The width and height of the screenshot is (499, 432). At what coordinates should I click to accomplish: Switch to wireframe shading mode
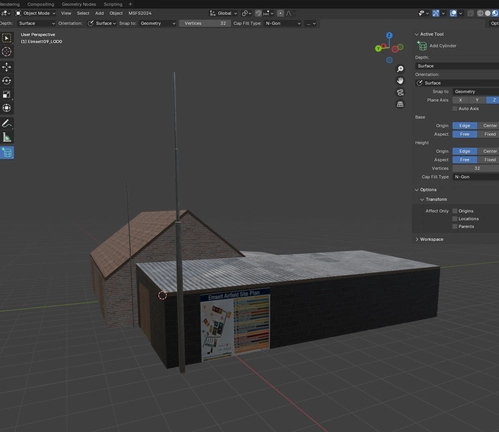tap(480, 13)
